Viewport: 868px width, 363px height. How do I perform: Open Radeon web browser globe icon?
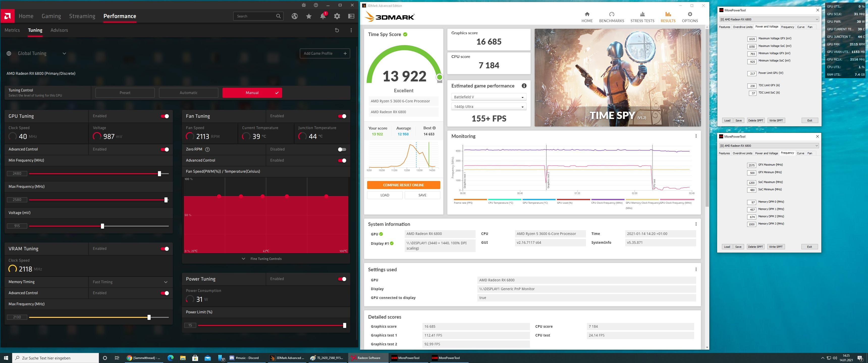[x=294, y=16]
